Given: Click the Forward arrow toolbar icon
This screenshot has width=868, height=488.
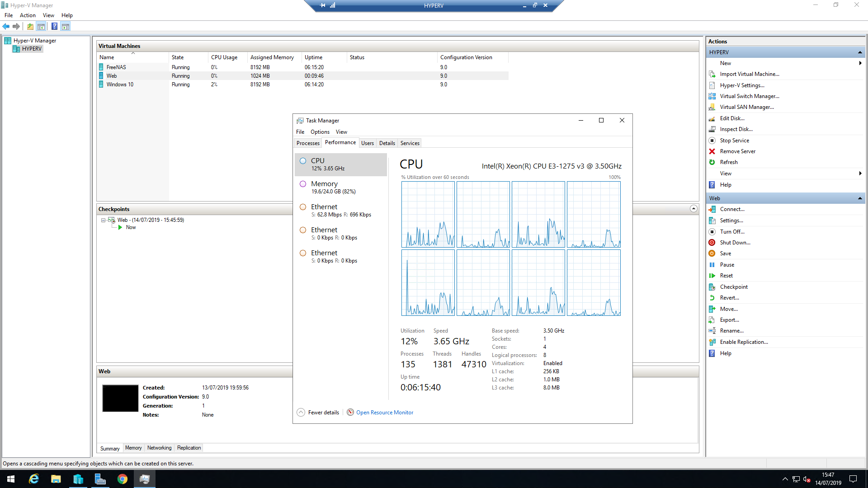Looking at the screenshot, I should (x=16, y=26).
